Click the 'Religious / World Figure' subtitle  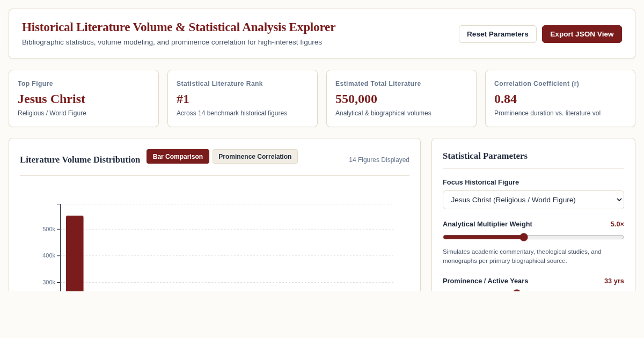pyautogui.click(x=52, y=113)
